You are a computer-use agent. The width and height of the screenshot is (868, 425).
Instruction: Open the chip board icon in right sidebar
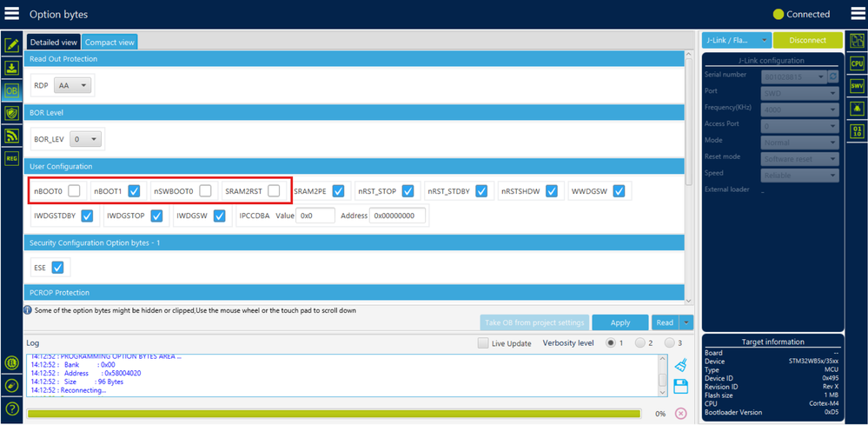coord(857,41)
